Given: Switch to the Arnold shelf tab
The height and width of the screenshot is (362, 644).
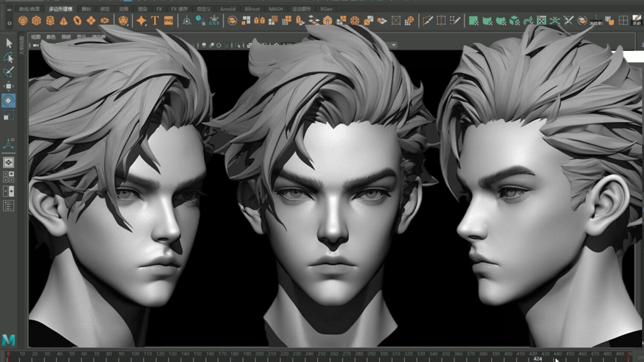Looking at the screenshot, I should tap(227, 9).
